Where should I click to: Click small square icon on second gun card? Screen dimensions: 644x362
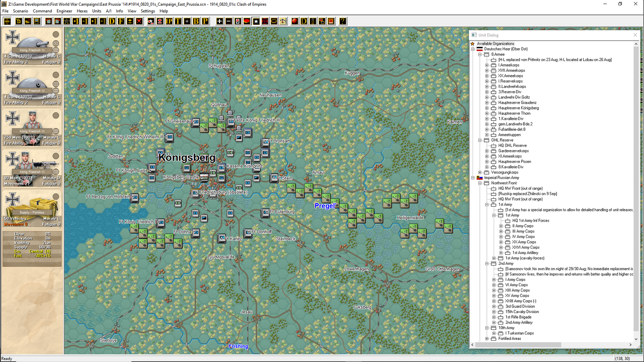click(56, 84)
